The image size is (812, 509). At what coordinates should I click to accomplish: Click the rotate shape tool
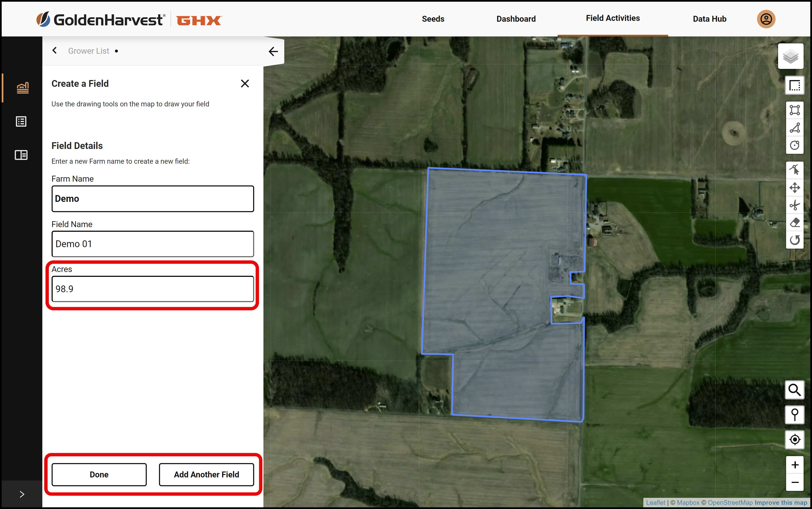[x=795, y=240]
